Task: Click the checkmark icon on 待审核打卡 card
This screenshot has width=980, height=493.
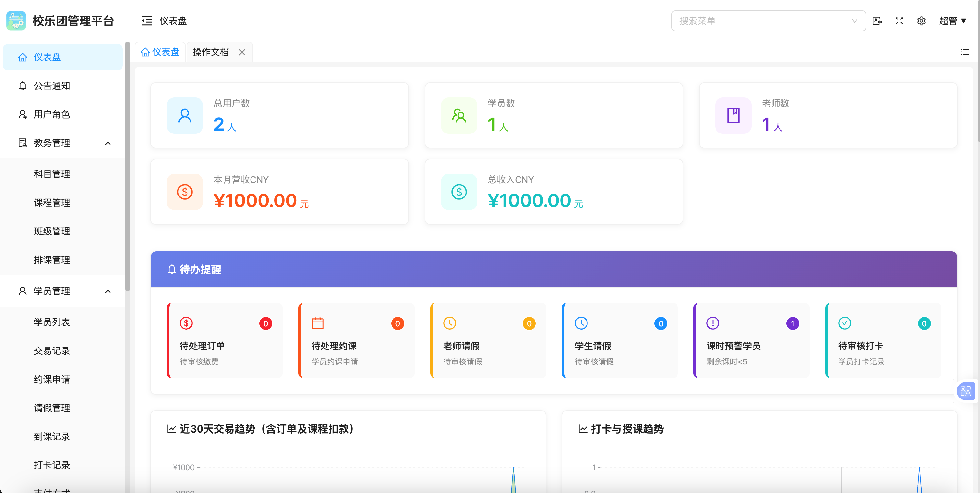Action: (845, 323)
